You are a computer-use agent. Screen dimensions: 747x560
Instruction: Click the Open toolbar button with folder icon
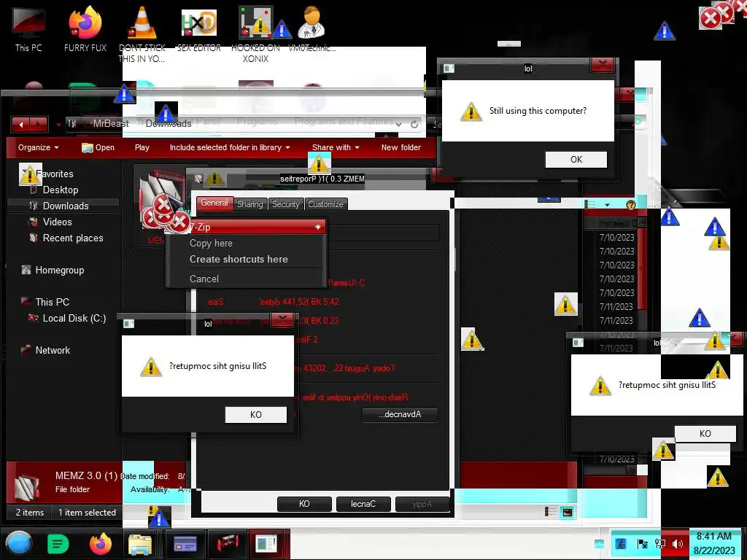point(98,147)
